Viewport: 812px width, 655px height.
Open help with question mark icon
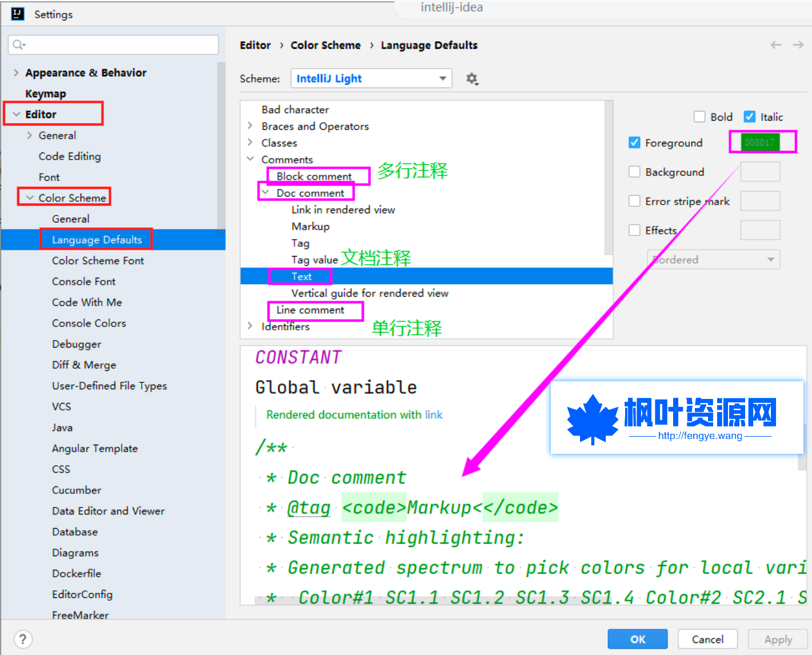23,639
